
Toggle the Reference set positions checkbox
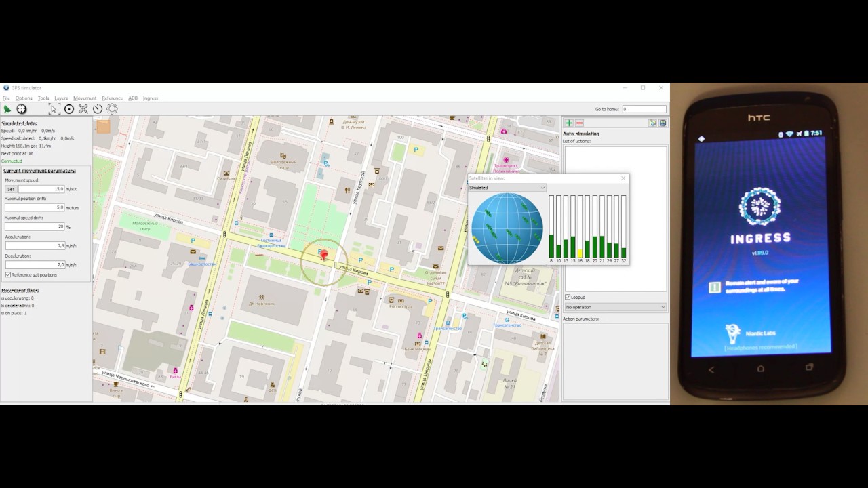[x=8, y=275]
